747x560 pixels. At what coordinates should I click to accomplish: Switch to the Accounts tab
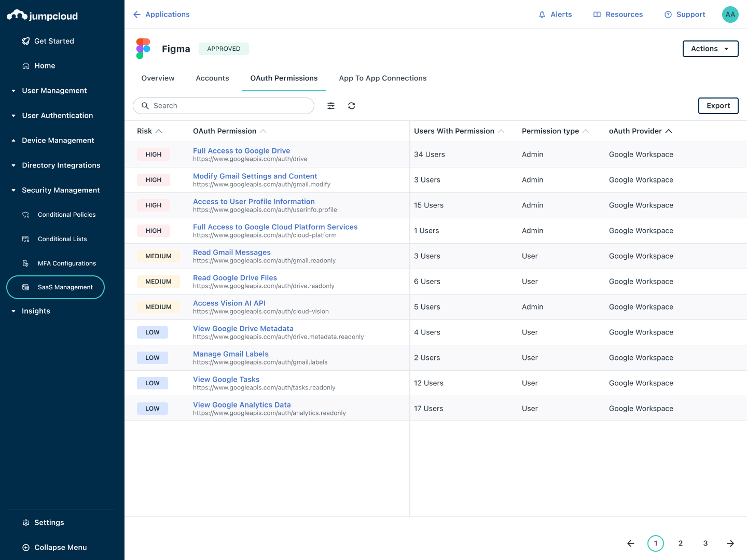pyautogui.click(x=212, y=78)
